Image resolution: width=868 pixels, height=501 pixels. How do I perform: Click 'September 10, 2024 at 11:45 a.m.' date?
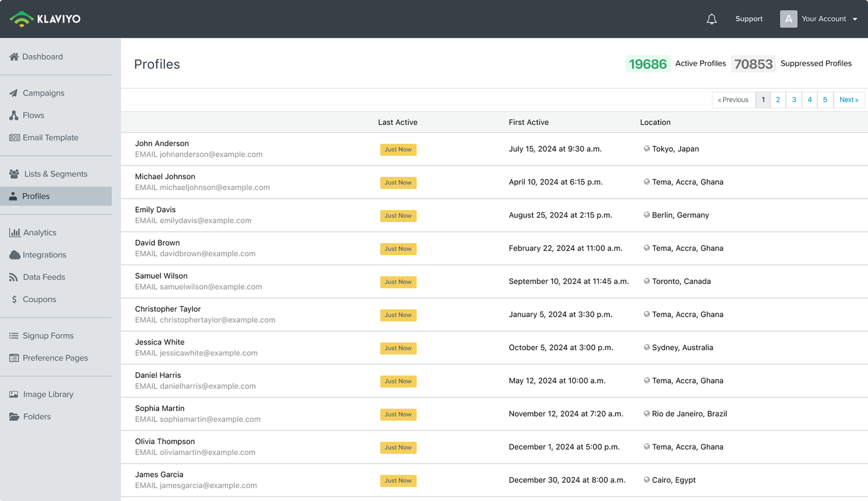[569, 281]
